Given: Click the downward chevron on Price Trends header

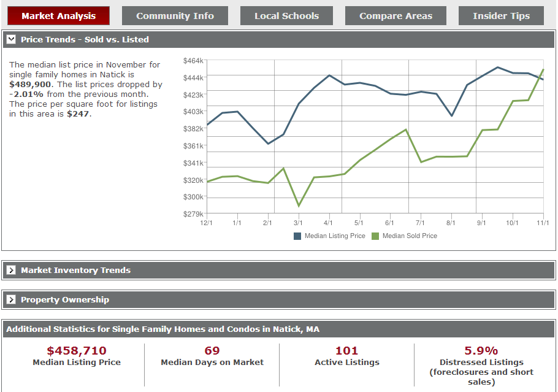Looking at the screenshot, I should click(x=11, y=39).
